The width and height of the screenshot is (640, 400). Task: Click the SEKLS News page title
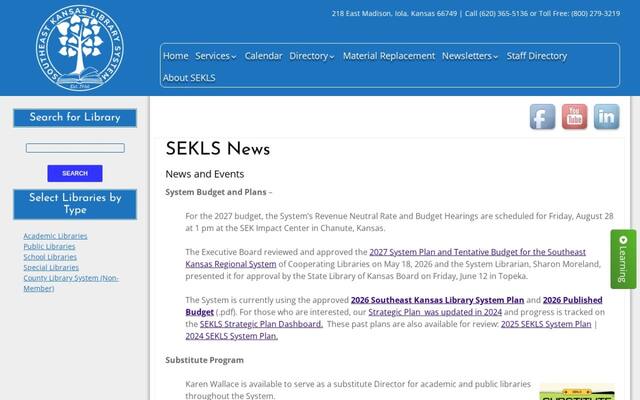[x=218, y=149]
